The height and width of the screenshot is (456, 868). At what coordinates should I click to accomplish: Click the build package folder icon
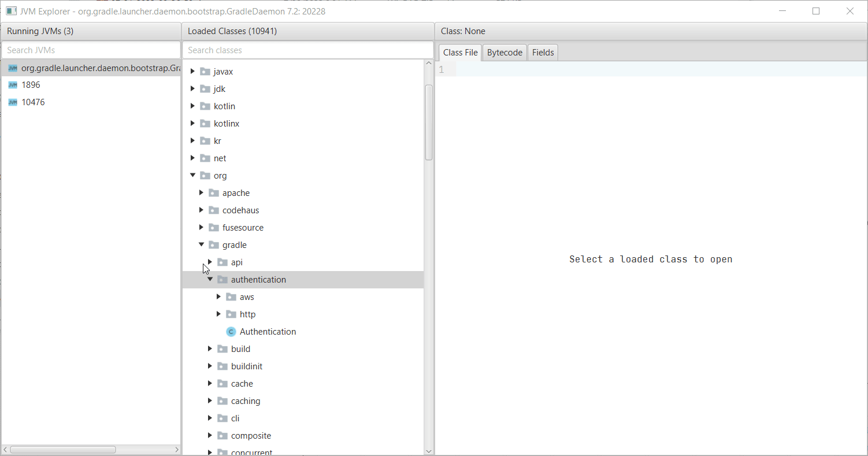tap(222, 349)
